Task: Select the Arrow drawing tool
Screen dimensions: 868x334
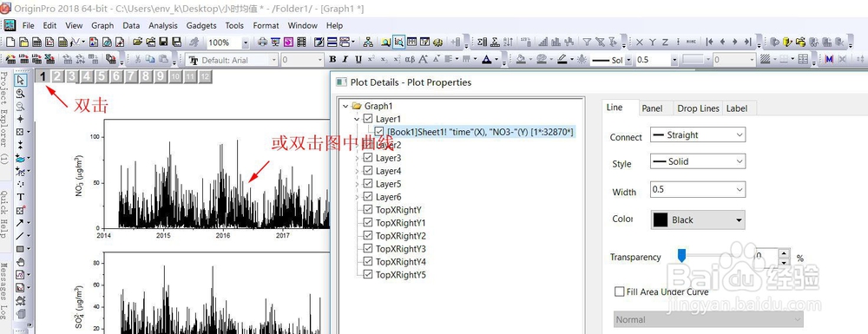Action: [x=21, y=223]
